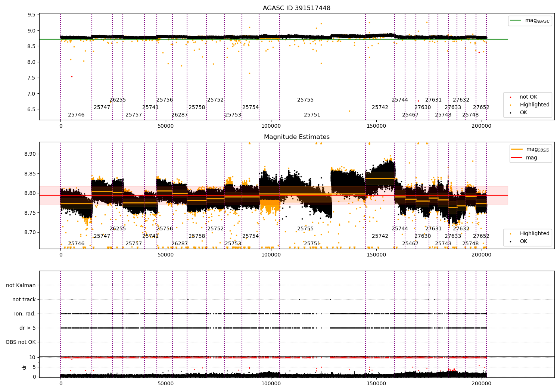Click obsid label 25757 in Magnitude Estimates plot

134,244
